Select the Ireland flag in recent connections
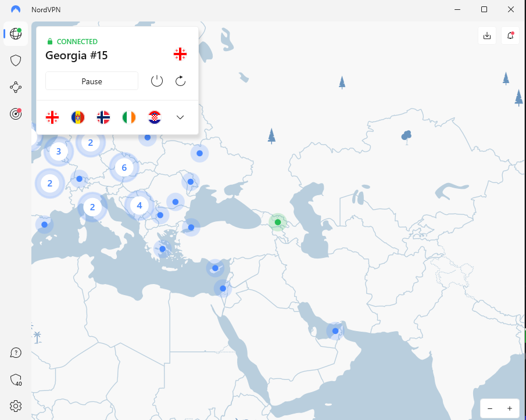The height and width of the screenshot is (420, 526). click(x=129, y=117)
